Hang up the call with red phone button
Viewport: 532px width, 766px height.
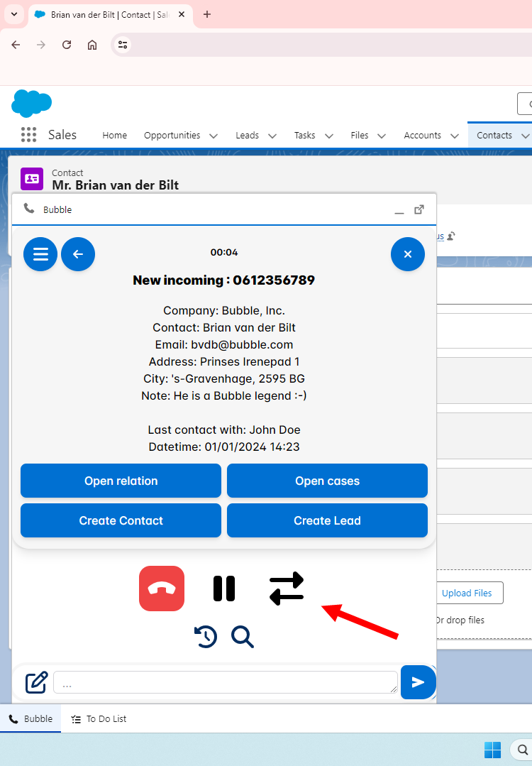click(x=162, y=589)
